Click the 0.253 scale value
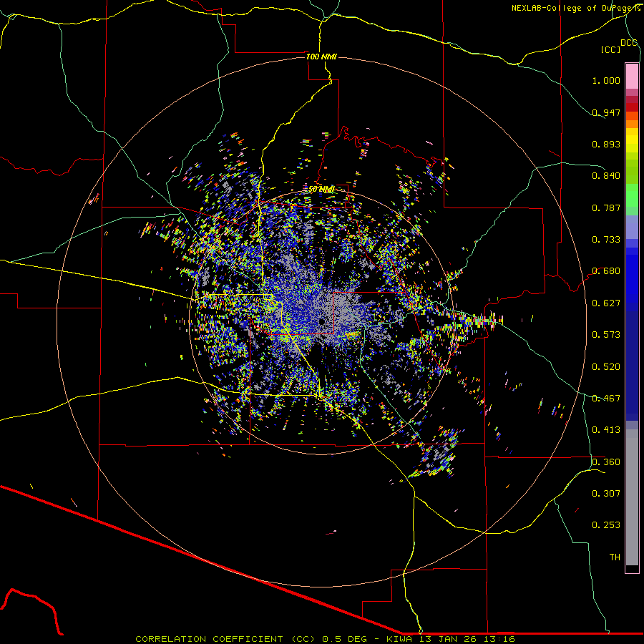644x644 pixels. pos(606,525)
